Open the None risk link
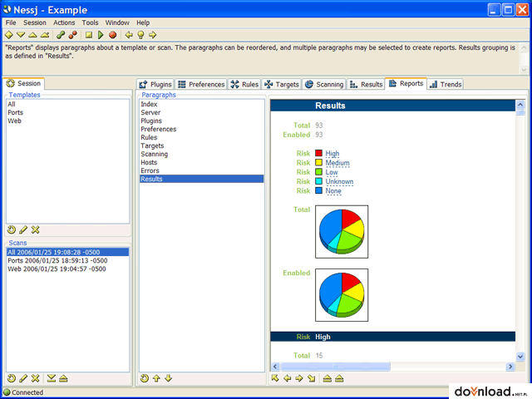 (x=333, y=190)
